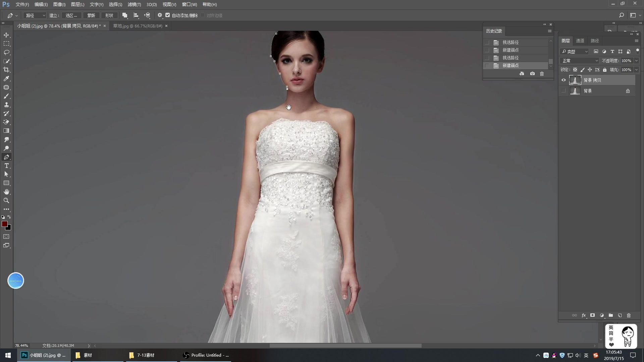This screenshot has height=362, width=644.
Task: Open blend mode 正常 dropdown
Action: (x=580, y=61)
